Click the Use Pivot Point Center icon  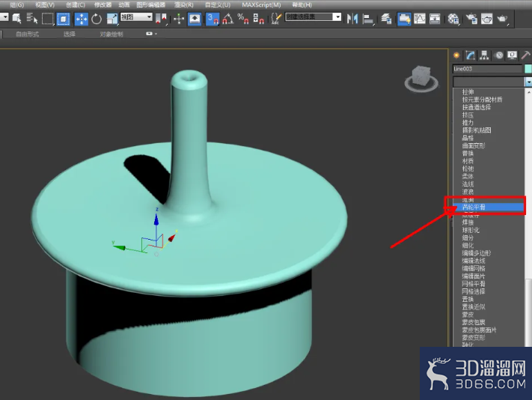tap(161, 18)
